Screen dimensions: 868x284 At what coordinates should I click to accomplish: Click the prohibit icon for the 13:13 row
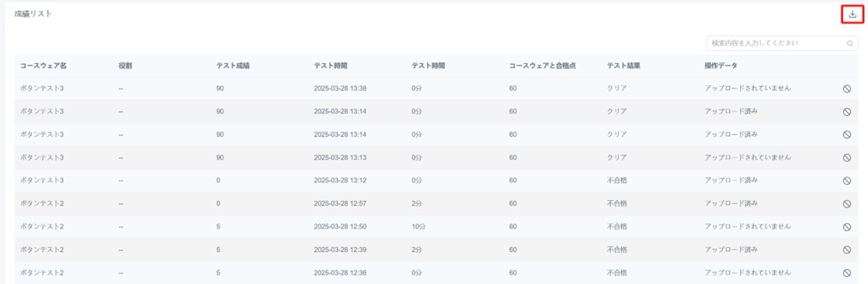(846, 157)
